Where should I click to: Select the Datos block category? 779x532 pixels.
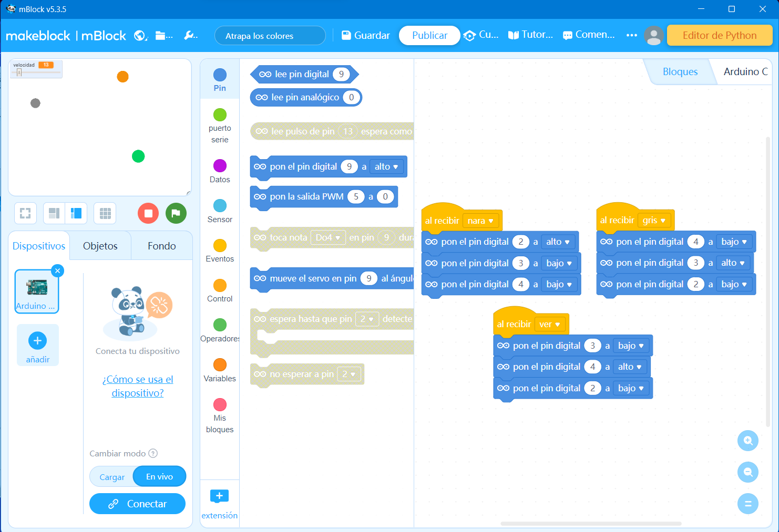point(220,171)
